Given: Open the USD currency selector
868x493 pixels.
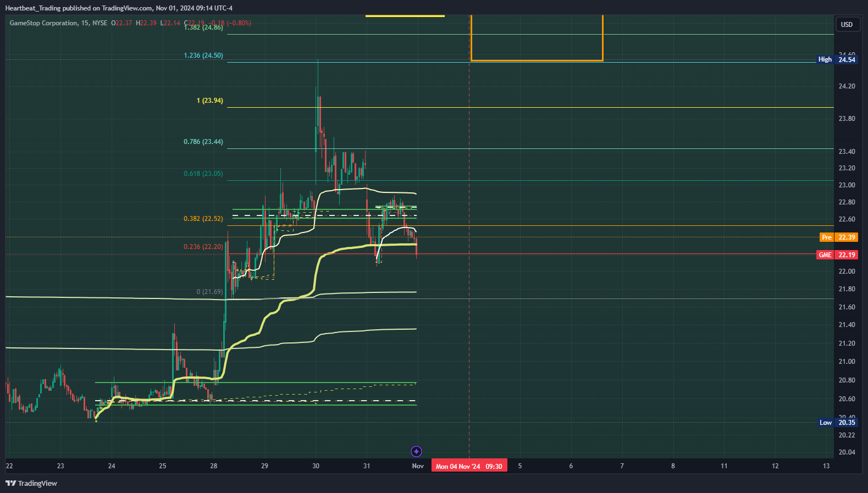Looking at the screenshot, I should click(x=847, y=24).
